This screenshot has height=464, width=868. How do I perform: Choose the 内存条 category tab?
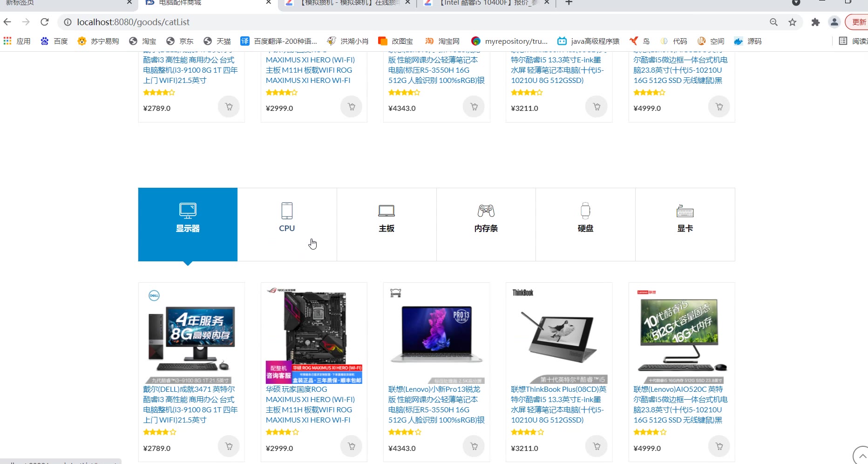pos(486,224)
